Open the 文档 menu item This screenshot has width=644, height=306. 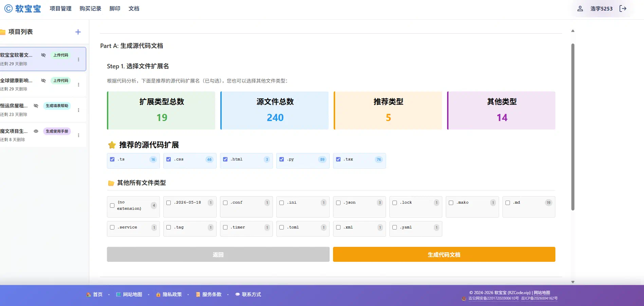coord(134,8)
